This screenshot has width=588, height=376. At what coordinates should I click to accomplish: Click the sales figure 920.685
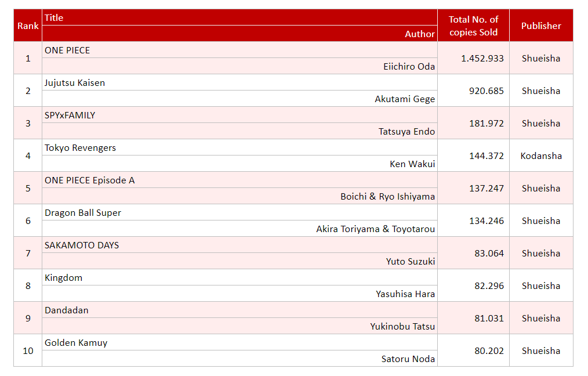point(486,91)
